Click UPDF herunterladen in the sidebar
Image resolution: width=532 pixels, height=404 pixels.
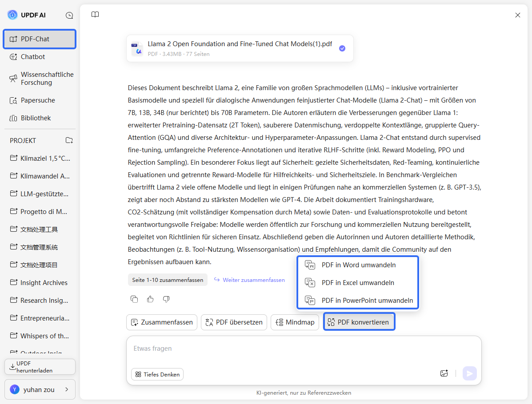40,366
